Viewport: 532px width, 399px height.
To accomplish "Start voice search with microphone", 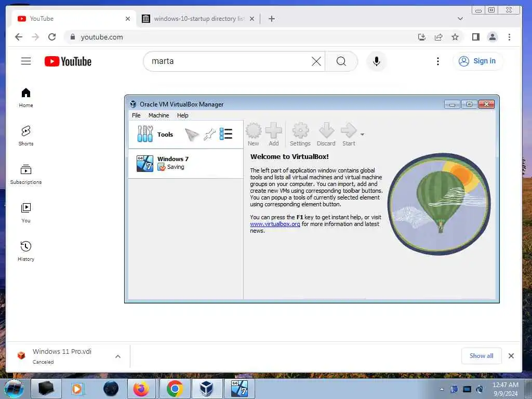I will [x=376, y=61].
